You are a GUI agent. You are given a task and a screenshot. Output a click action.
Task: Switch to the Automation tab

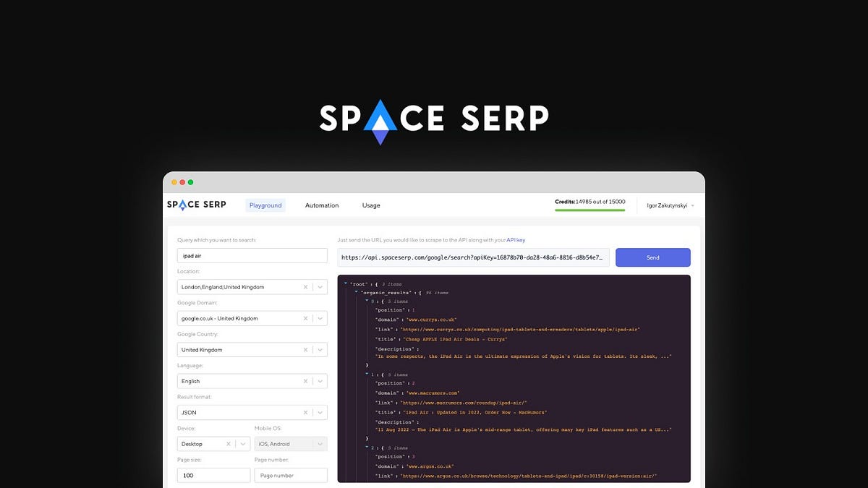pyautogui.click(x=321, y=205)
